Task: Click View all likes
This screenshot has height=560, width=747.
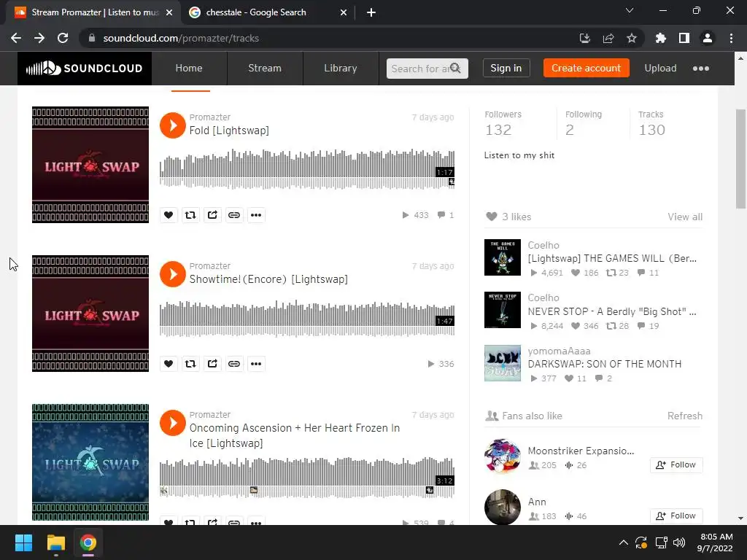Action: click(685, 217)
